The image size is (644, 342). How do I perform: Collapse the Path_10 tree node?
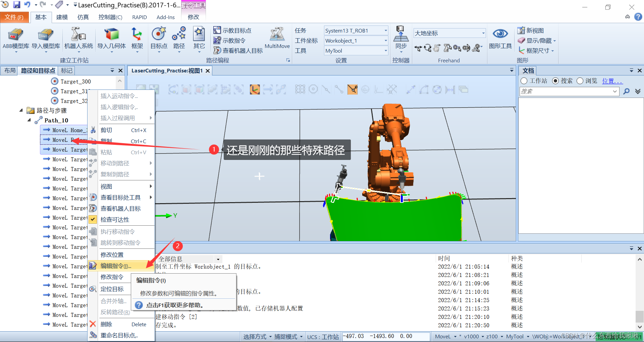tap(29, 120)
